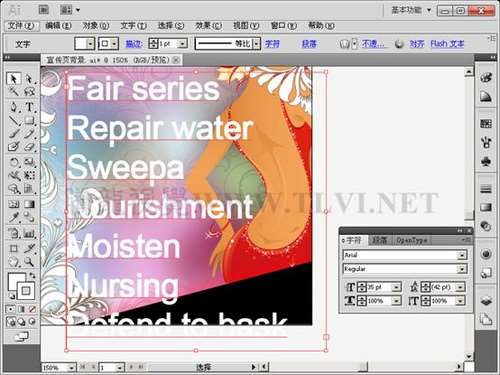Select the Magic Wand tool
The height and width of the screenshot is (375, 500).
[x=14, y=92]
